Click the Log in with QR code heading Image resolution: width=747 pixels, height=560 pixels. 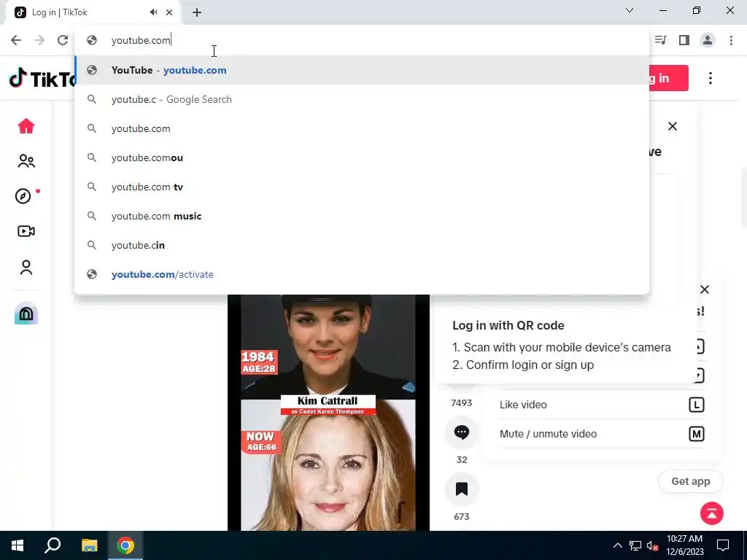pos(508,325)
